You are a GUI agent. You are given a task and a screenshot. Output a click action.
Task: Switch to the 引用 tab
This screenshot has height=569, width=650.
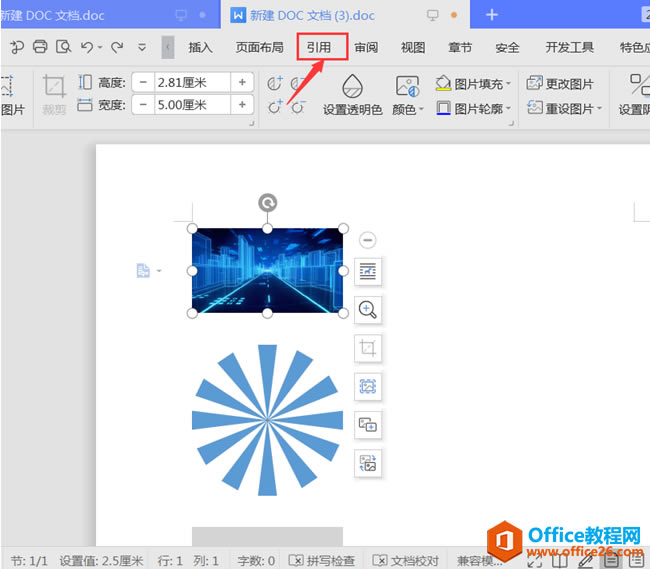click(x=319, y=47)
